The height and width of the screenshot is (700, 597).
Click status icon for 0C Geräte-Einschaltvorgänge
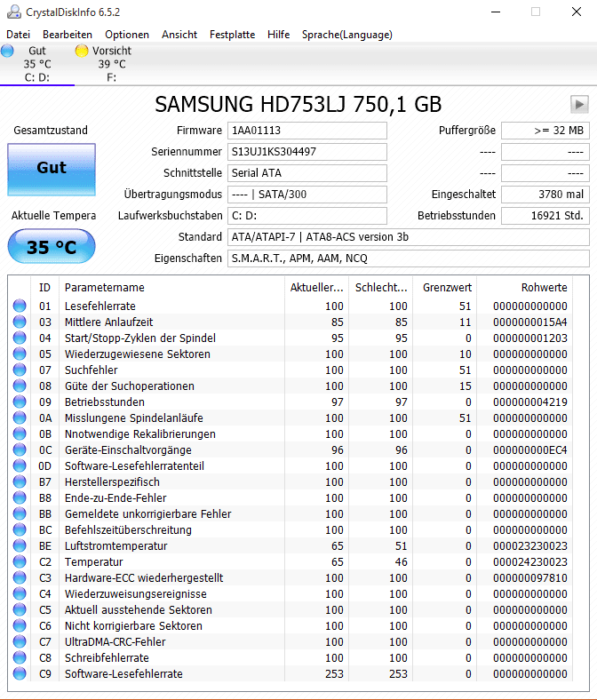pyautogui.click(x=20, y=449)
